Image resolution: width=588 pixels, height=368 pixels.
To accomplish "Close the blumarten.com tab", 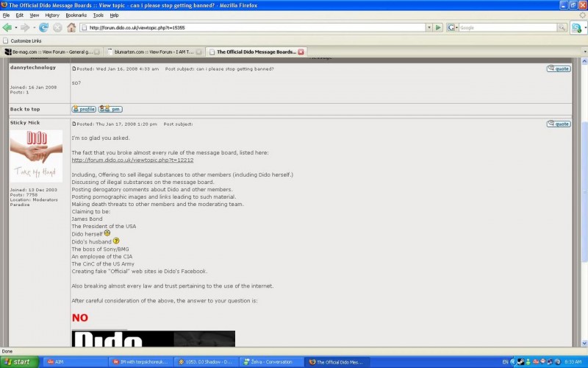I will click(199, 52).
